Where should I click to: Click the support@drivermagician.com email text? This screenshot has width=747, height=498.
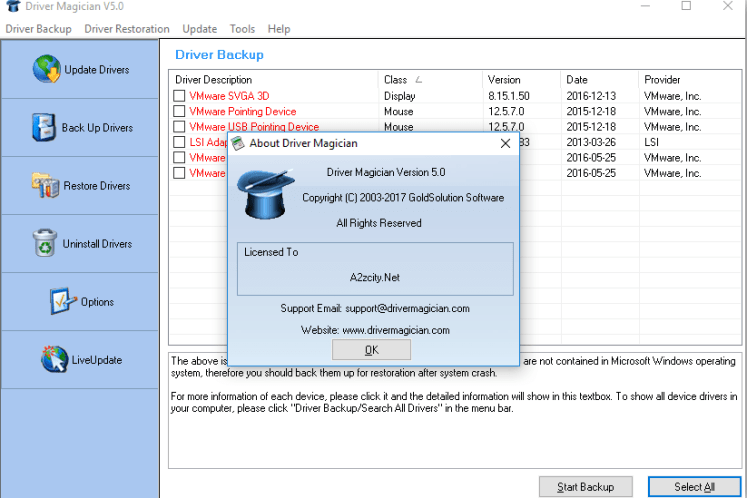tap(407, 308)
